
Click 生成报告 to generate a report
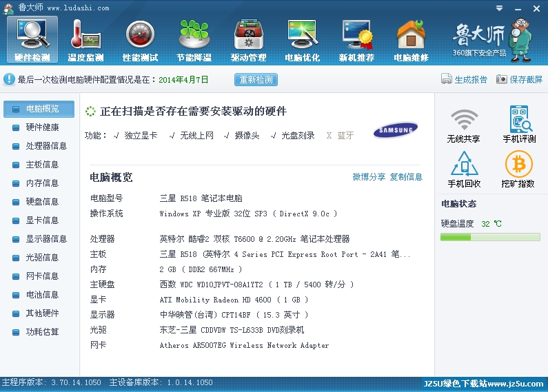(464, 79)
